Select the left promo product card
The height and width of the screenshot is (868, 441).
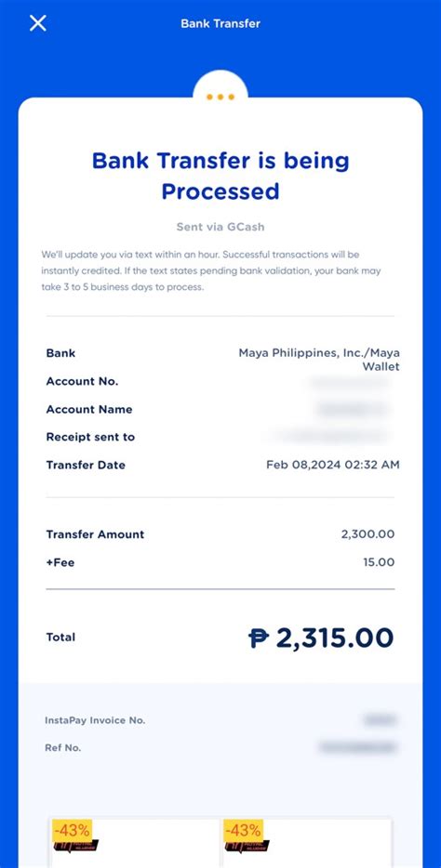pyautogui.click(x=135, y=843)
